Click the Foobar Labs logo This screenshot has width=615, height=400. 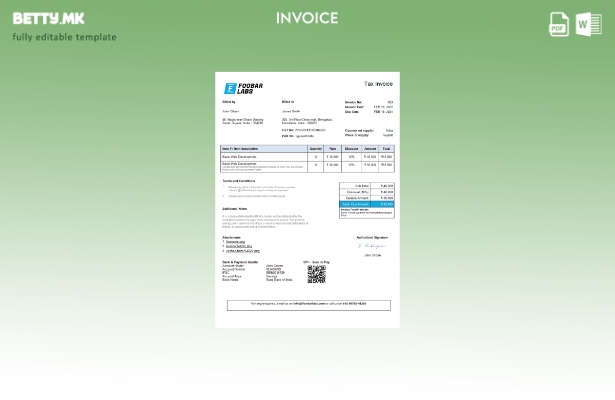[x=243, y=88]
